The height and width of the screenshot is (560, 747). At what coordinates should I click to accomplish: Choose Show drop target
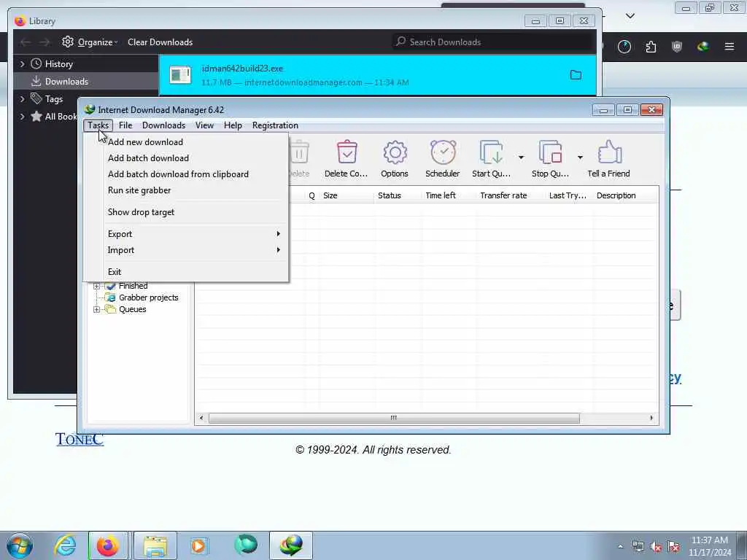pos(195,212)
